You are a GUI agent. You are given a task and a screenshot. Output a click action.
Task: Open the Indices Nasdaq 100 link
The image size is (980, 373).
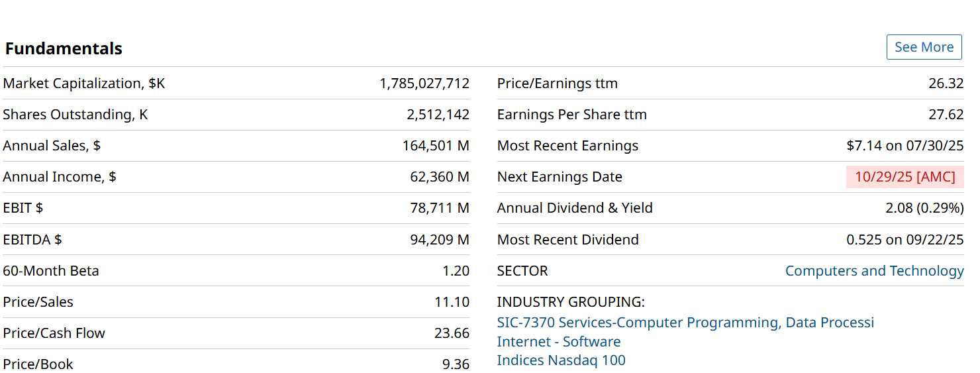561,360
